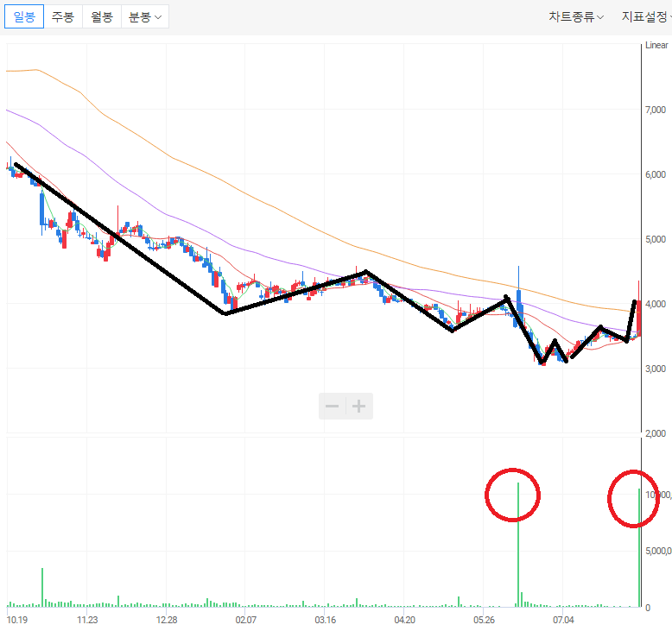Open the 분봉 minute chart dropdown
The height and width of the screenshot is (631, 672).
(145, 16)
